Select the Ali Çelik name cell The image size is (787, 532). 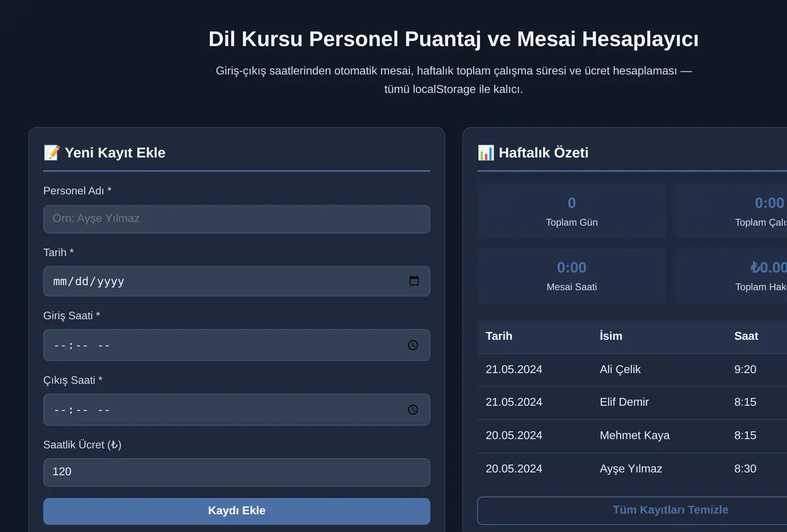pyautogui.click(x=620, y=369)
